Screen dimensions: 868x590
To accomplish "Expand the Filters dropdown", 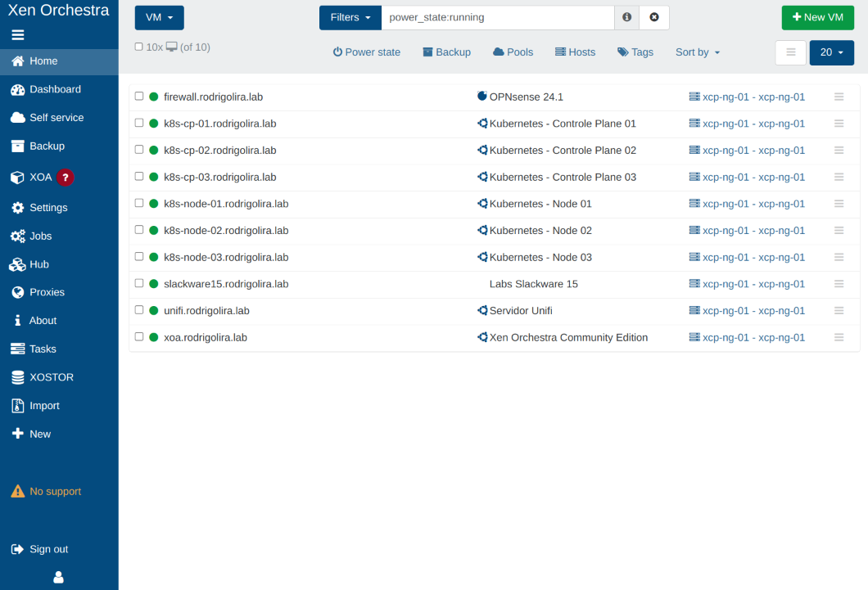I will tap(350, 18).
